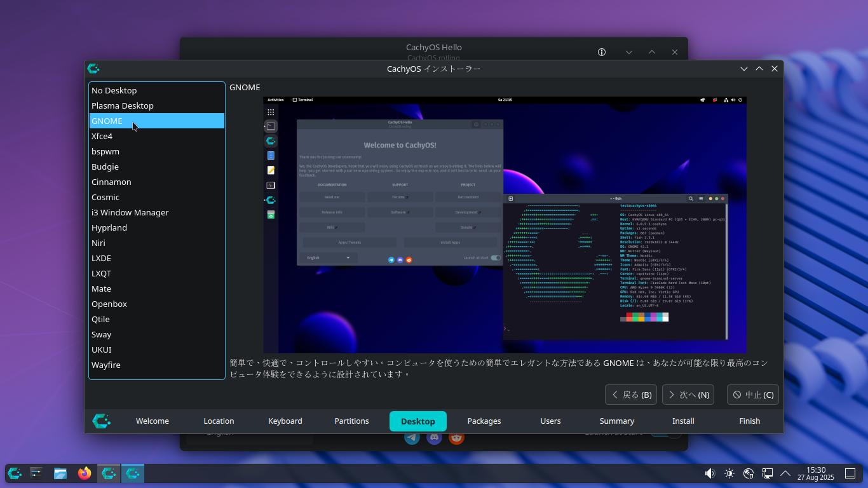This screenshot has height=488, width=868.
Task: Expand the hidden system tray icons arrow
Action: tap(785, 473)
